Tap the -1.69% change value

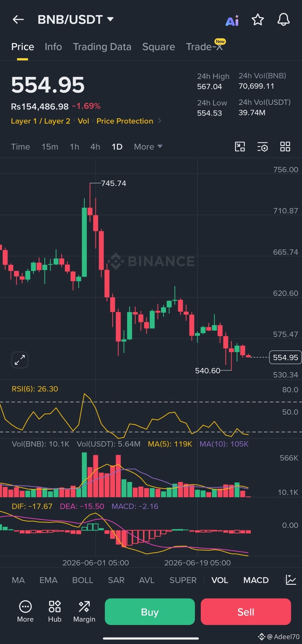pos(86,106)
